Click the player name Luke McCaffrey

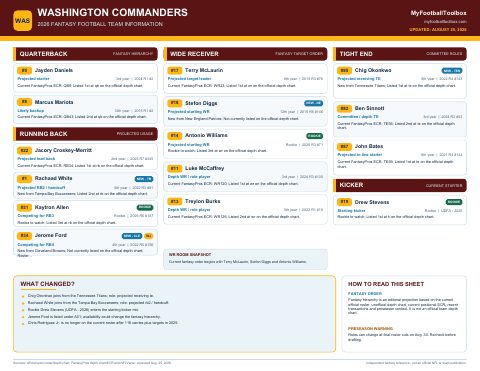click(205, 168)
